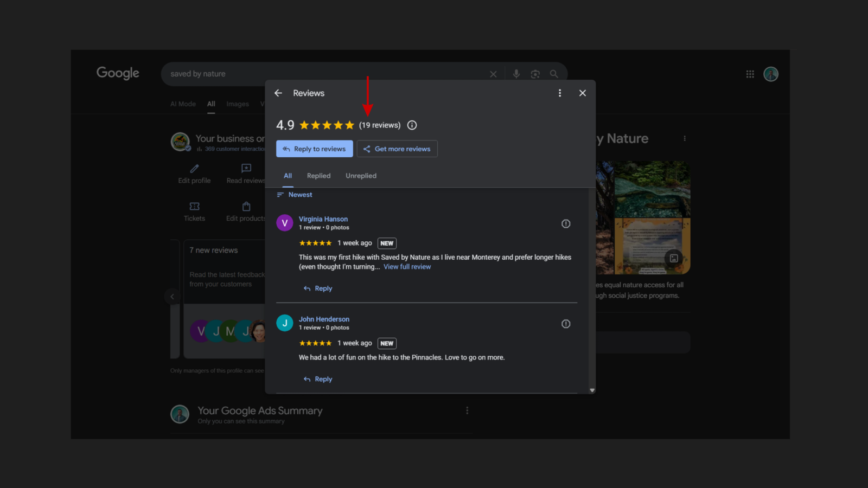Click the saved by nature search field
This screenshot has height=488, width=868.
325,74
